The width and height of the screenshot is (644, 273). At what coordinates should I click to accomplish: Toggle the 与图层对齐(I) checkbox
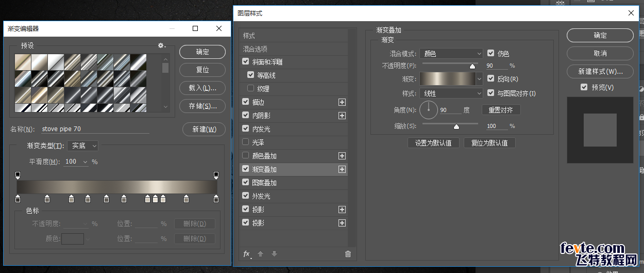491,93
